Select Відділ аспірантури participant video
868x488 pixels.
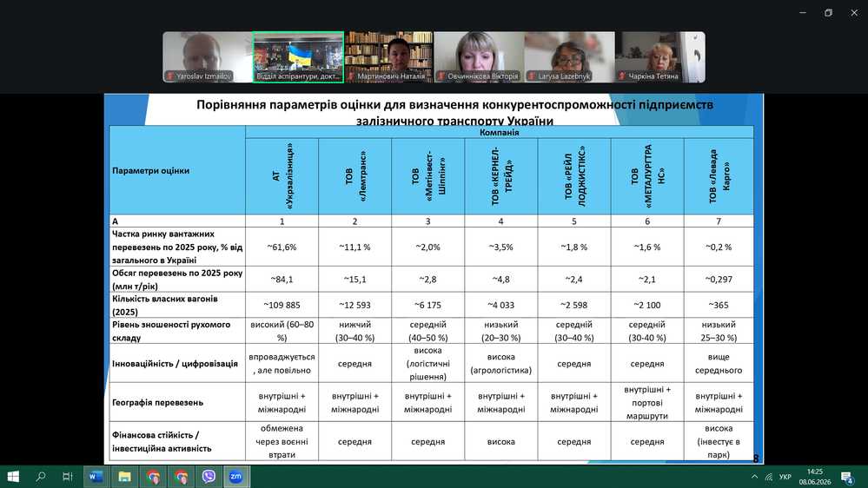click(298, 57)
